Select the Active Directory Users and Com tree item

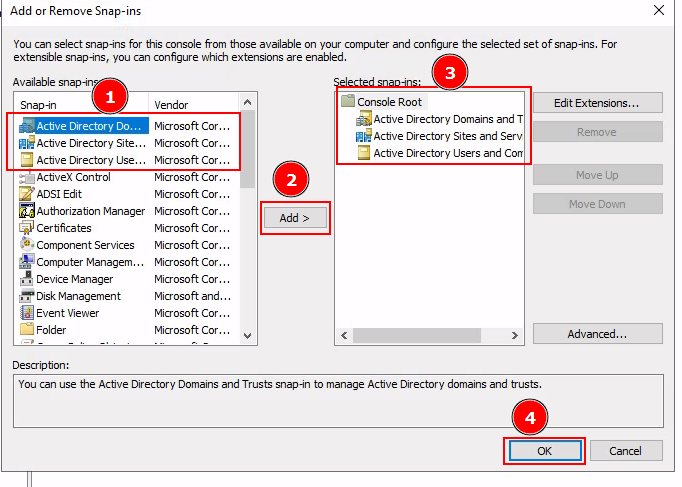[448, 153]
